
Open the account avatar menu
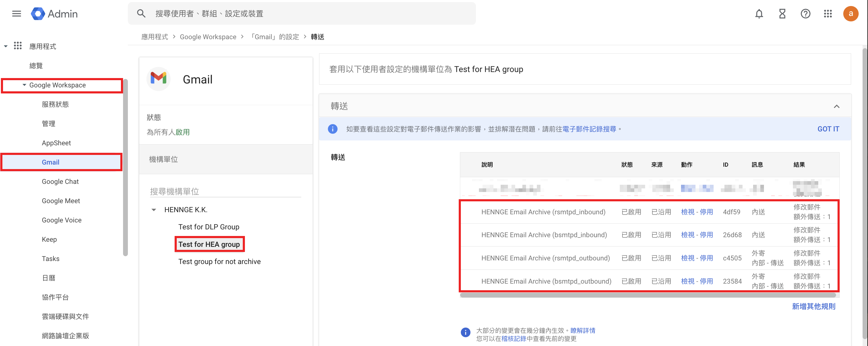coord(851,14)
